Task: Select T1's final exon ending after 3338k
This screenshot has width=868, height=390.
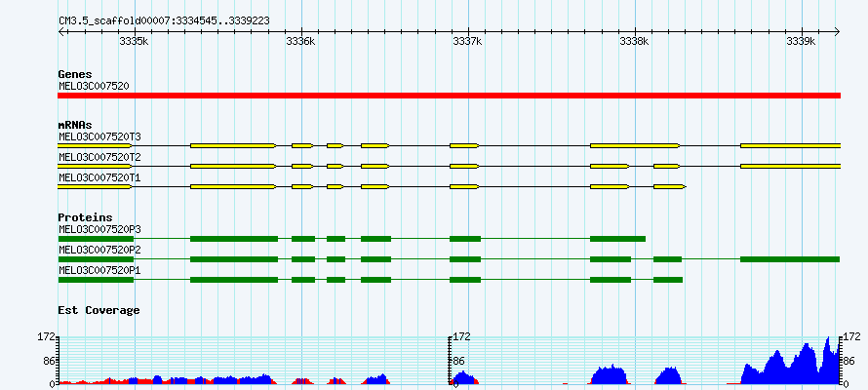Action: coord(670,187)
